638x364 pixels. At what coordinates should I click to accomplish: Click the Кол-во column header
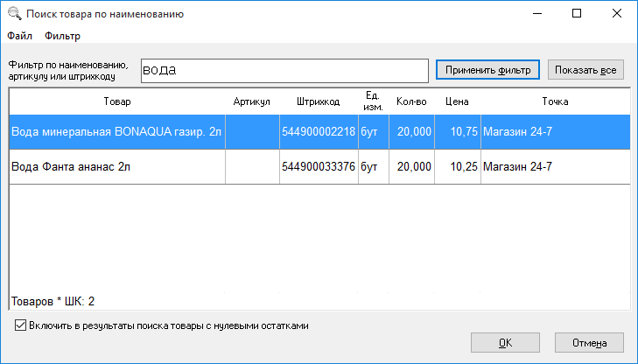pyautogui.click(x=410, y=101)
